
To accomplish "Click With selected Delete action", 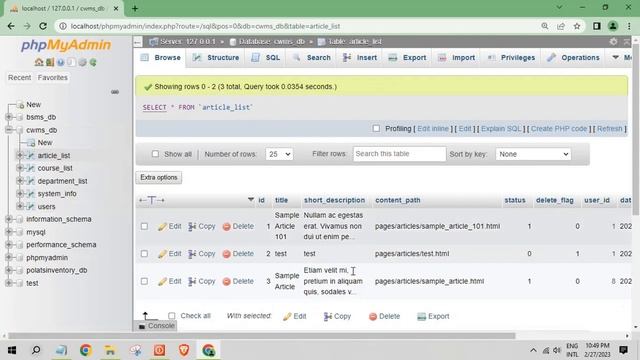I will pyautogui.click(x=384, y=316).
